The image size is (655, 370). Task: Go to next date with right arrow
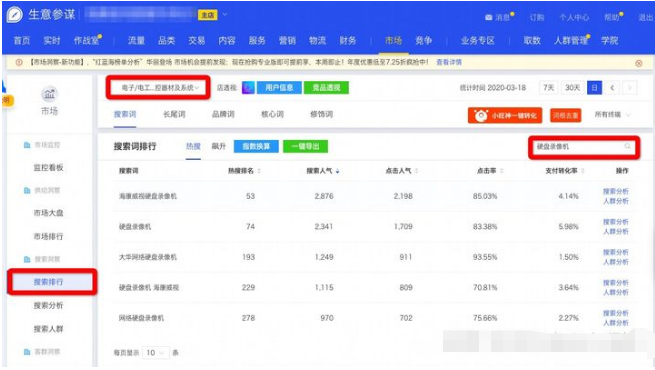point(630,88)
